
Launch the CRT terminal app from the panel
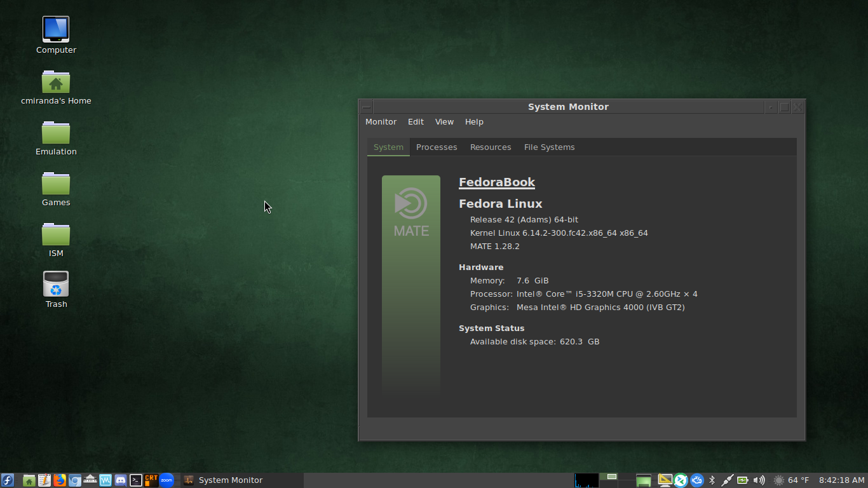click(x=151, y=480)
